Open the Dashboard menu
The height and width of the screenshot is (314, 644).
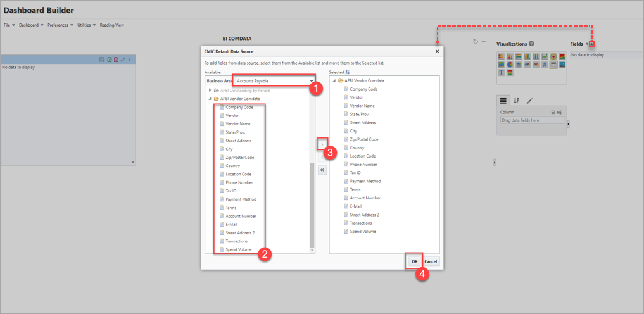31,25
